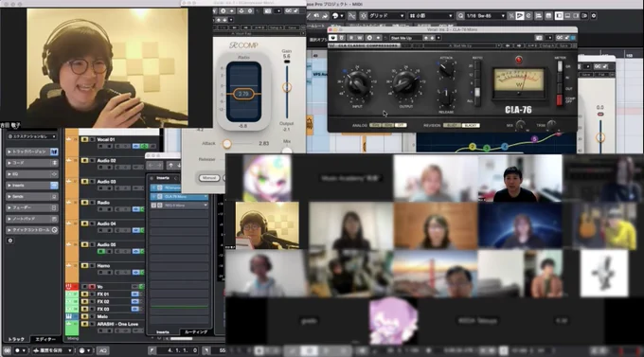Toggle record enable on Vo track
This screenshot has width=644, height=357.
[x=92, y=287]
